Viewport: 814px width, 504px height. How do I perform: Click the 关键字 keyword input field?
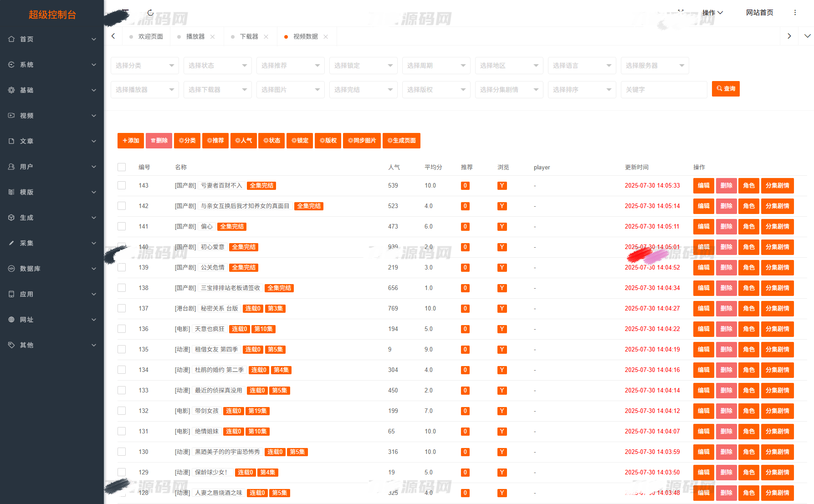tap(663, 90)
